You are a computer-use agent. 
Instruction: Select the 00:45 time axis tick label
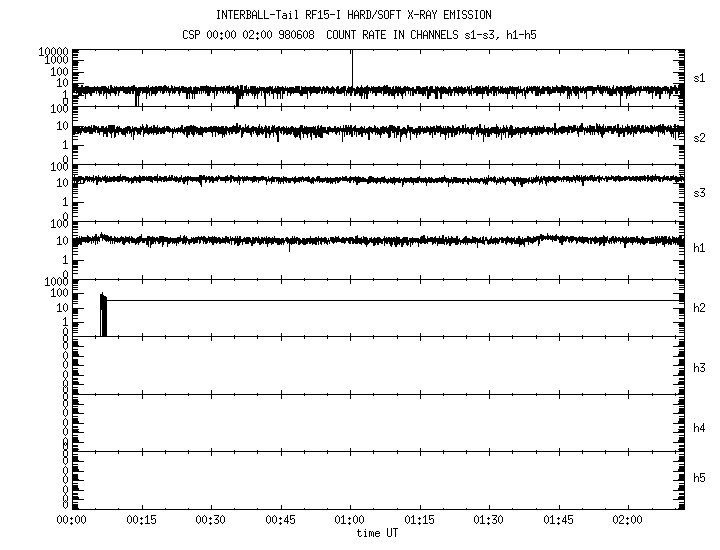[280, 521]
